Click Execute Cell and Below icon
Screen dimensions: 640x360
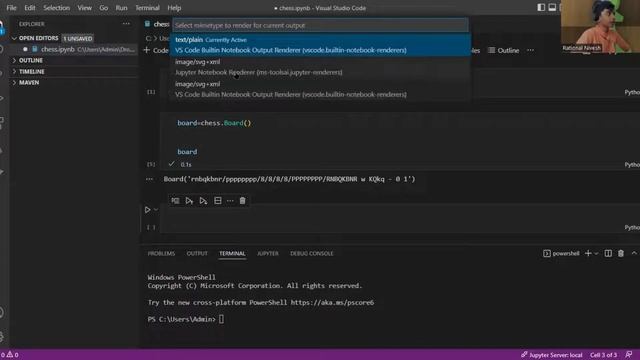click(x=203, y=200)
